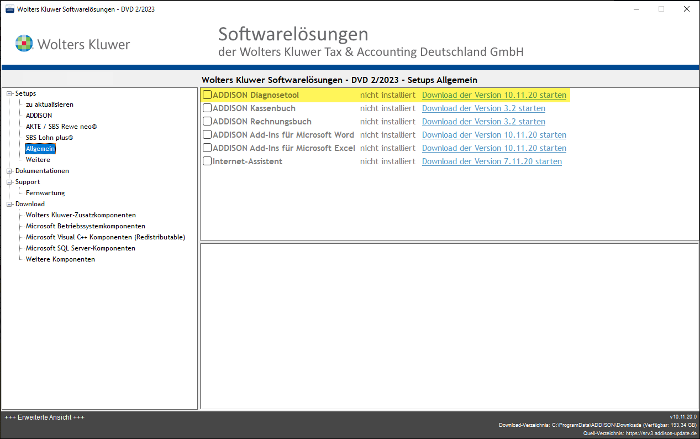Click the empty lower details pane

[449, 326]
